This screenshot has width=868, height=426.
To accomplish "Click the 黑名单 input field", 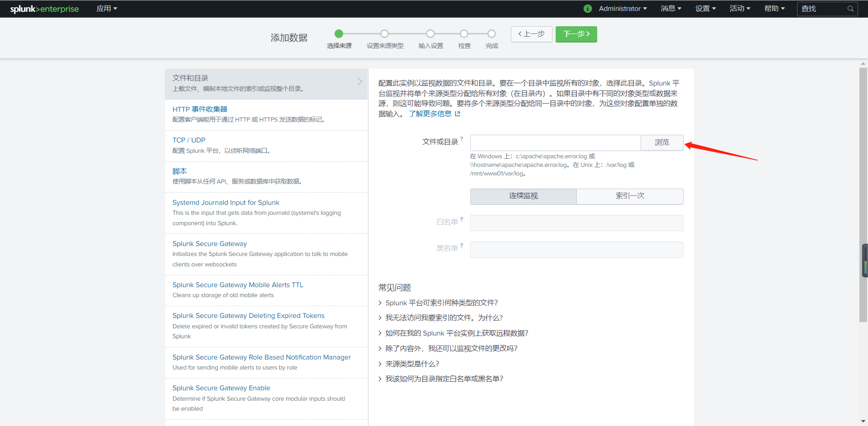I will coord(577,250).
